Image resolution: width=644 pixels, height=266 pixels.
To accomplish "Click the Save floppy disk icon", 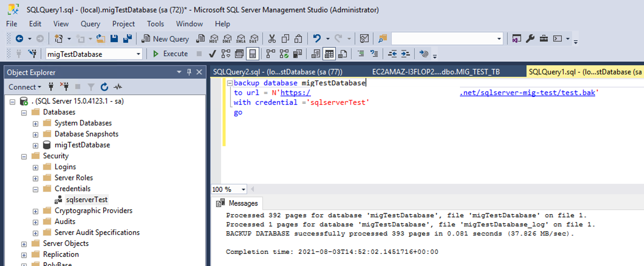I will point(114,39).
